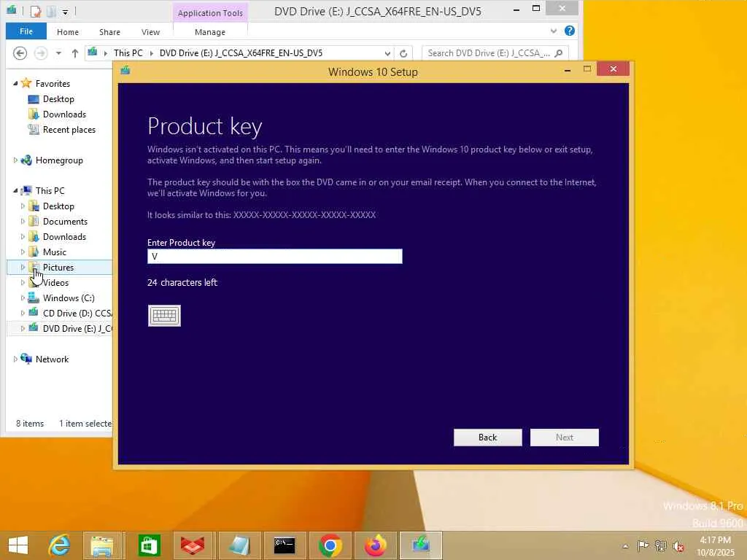
Task: Select the Application Tools contextual tab
Action: (x=210, y=13)
